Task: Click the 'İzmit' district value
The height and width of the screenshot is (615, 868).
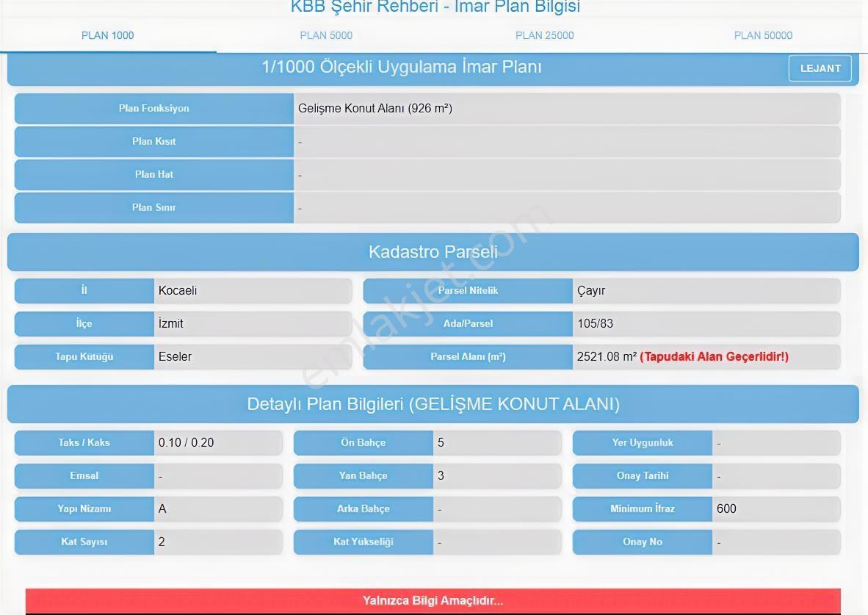Action: click(170, 323)
